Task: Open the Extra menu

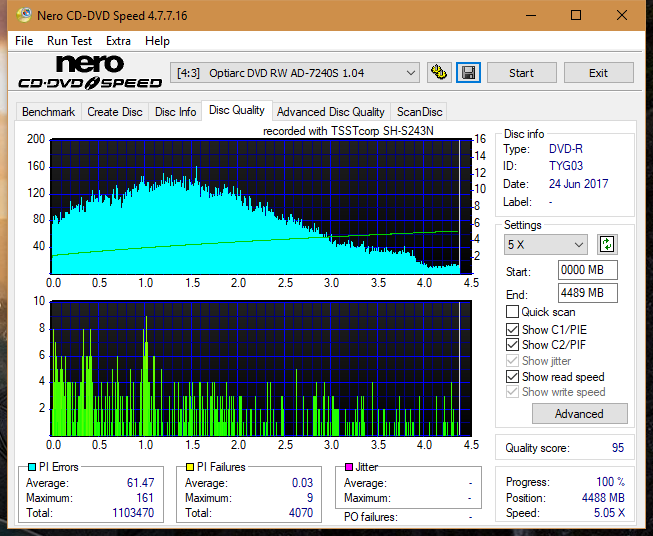Action: [x=118, y=41]
